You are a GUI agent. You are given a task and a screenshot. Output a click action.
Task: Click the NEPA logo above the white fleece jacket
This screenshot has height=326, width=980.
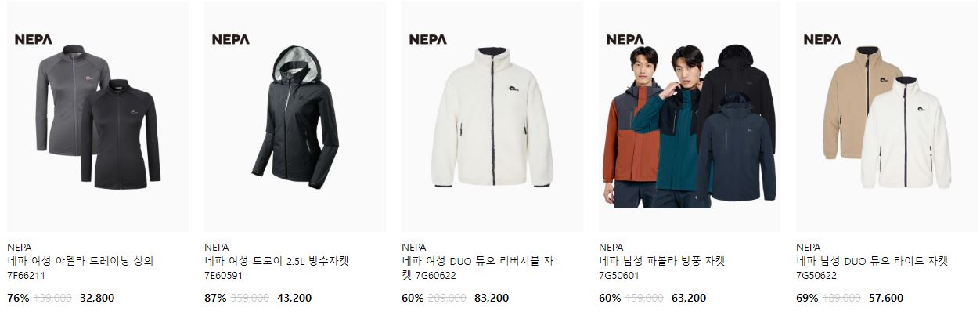point(428,39)
